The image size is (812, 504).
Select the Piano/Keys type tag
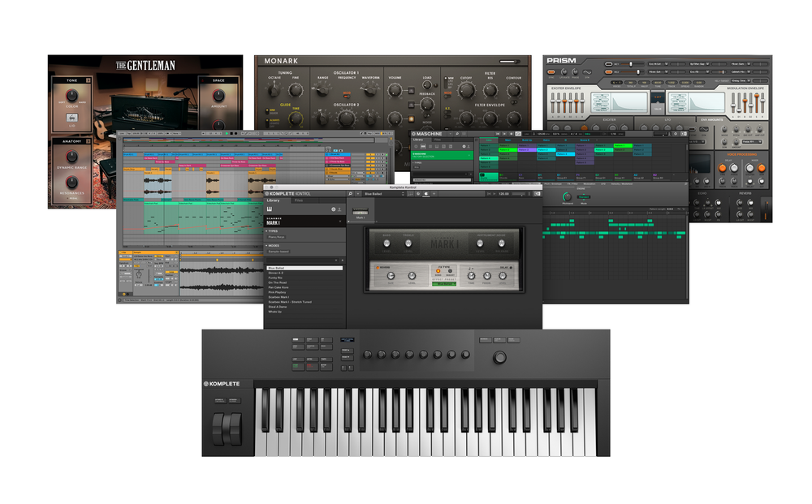click(277, 238)
